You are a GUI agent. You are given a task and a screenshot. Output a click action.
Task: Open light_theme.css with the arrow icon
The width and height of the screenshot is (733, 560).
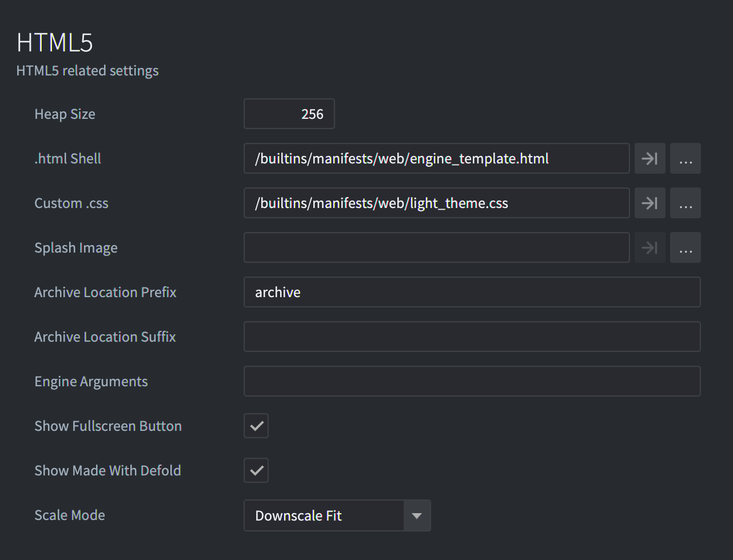point(650,203)
